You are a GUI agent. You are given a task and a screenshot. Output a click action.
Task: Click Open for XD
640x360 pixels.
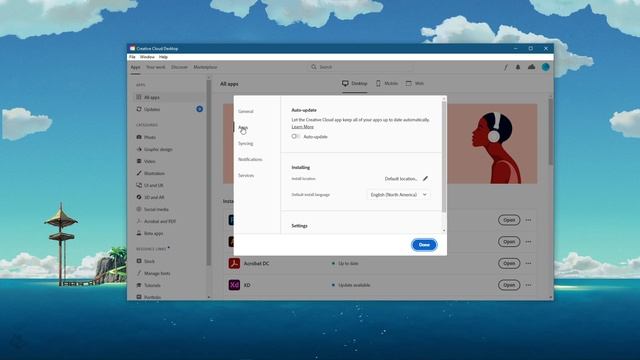[509, 285]
